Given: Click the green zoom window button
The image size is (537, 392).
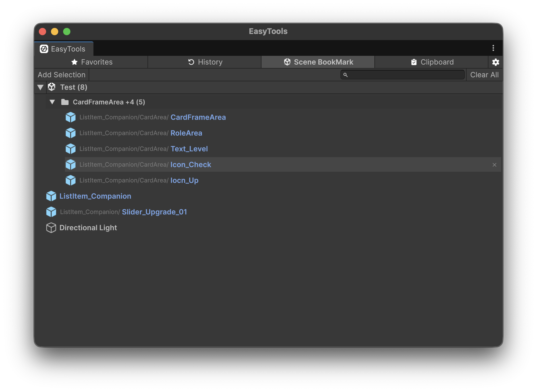Looking at the screenshot, I should (x=67, y=32).
